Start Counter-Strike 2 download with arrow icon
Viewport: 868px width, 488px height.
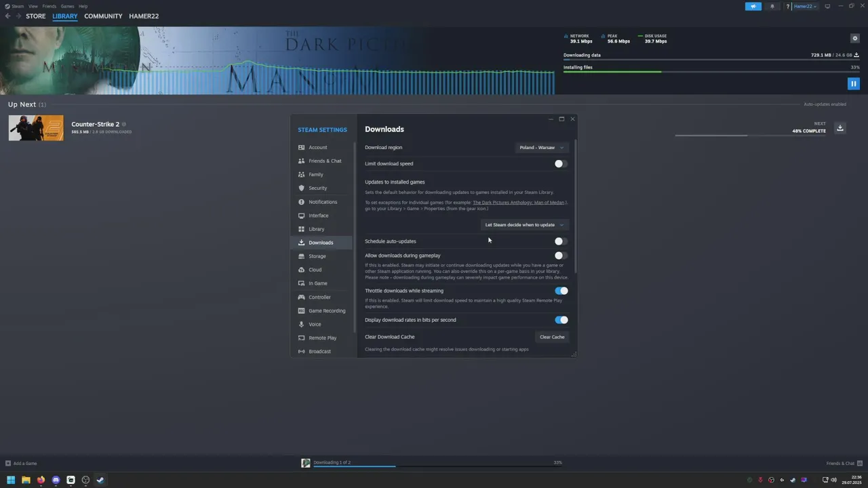coord(840,127)
